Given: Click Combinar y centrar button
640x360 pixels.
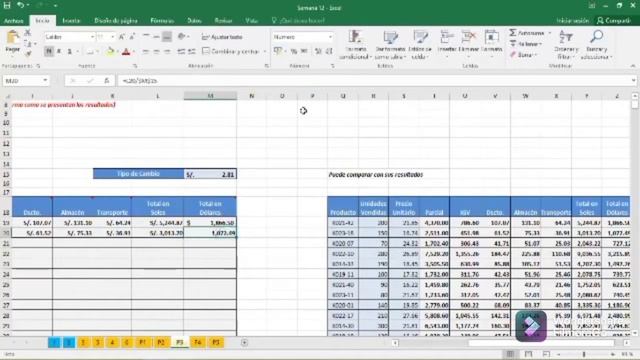Looking at the screenshot, I should tap(231, 51).
